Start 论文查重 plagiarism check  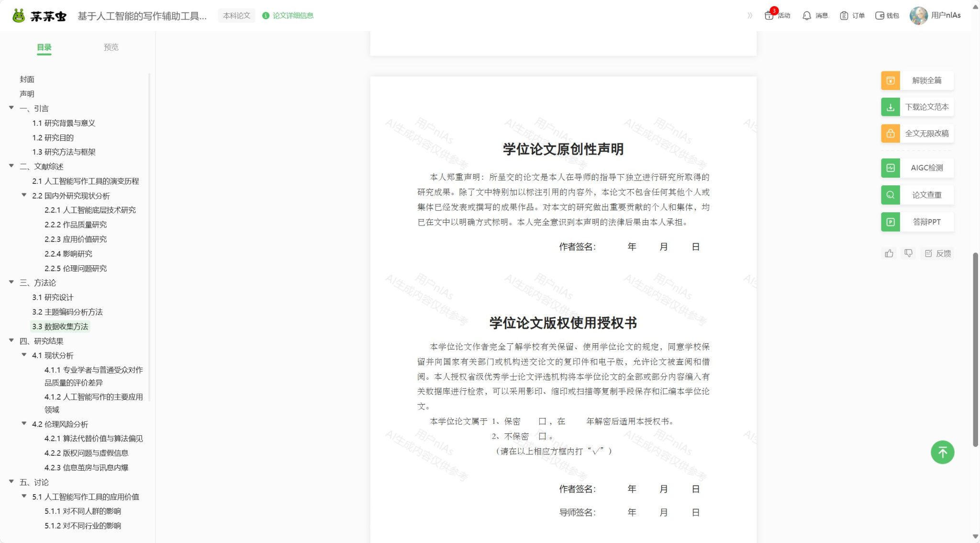916,195
